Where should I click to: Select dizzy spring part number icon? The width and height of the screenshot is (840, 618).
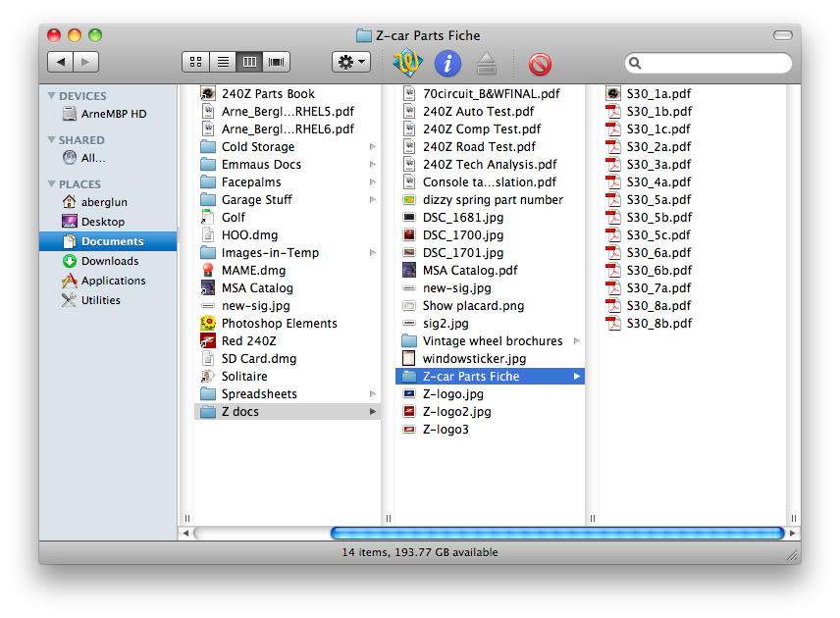coord(409,200)
